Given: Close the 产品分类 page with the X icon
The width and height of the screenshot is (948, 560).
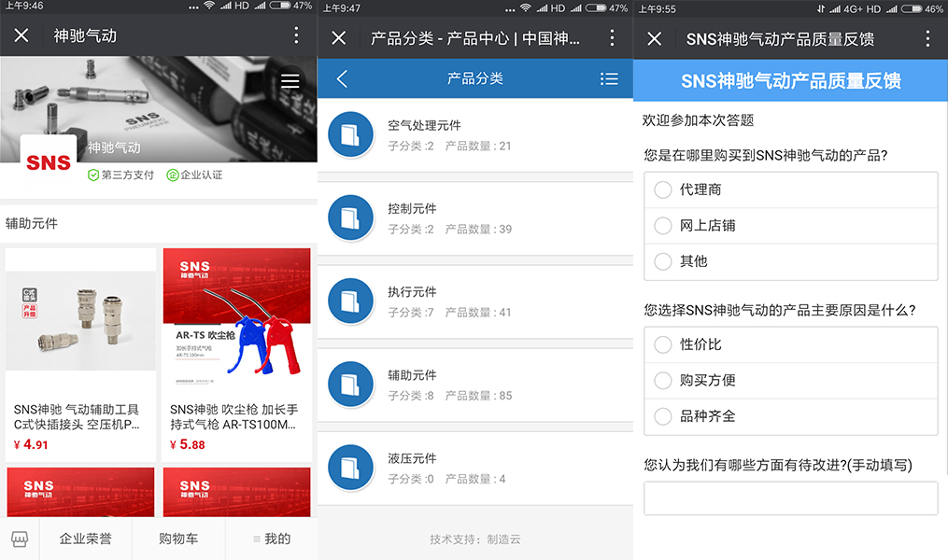Looking at the screenshot, I should (338, 38).
